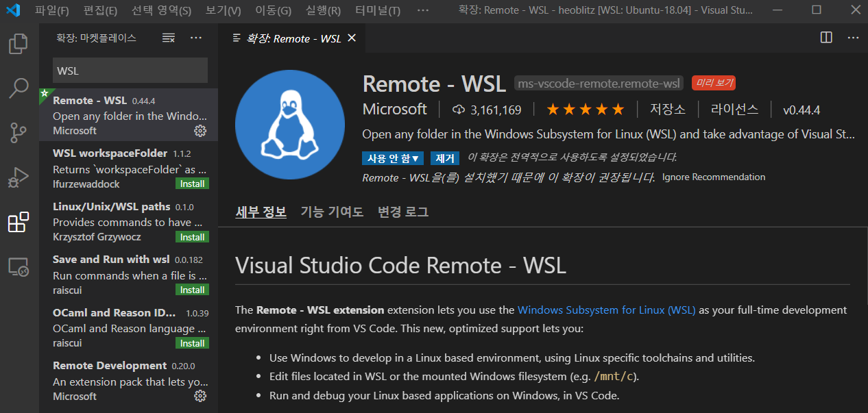Click the VS Code logo icon

click(14, 10)
